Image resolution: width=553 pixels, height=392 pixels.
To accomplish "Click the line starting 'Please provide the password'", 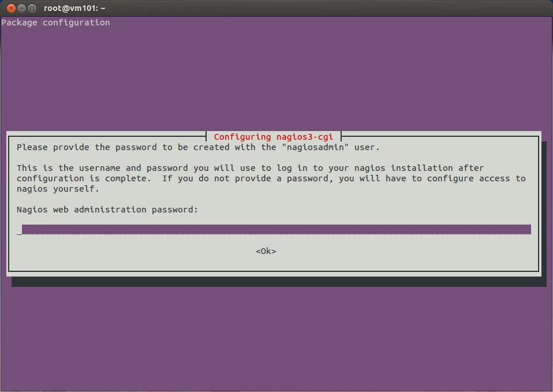I will (x=198, y=147).
